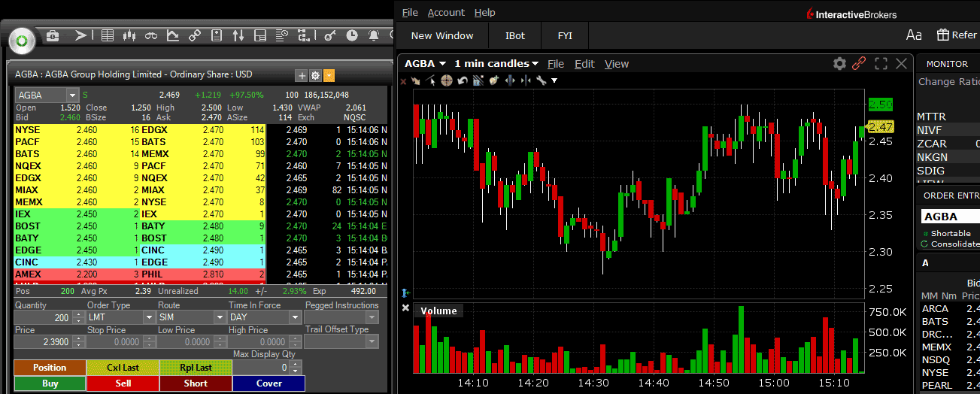The image size is (980, 394).
Task: Open the briefcase account icon
Action: (53, 35)
